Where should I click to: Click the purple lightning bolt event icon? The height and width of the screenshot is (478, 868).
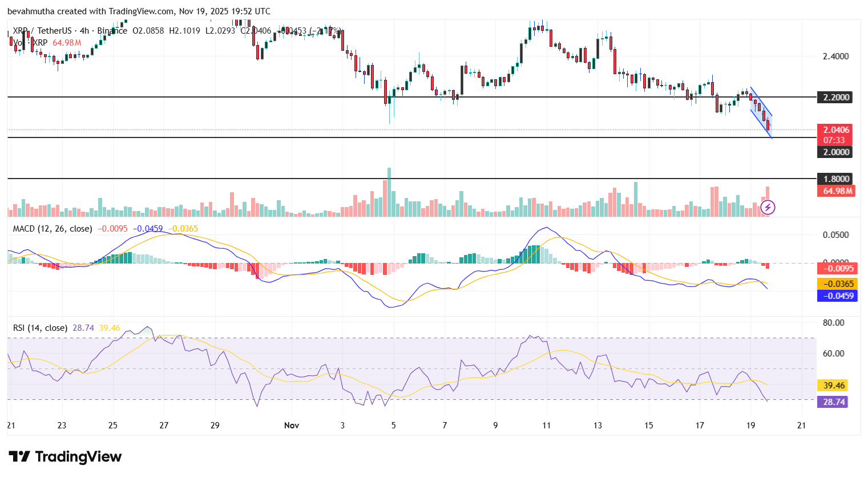tap(768, 207)
